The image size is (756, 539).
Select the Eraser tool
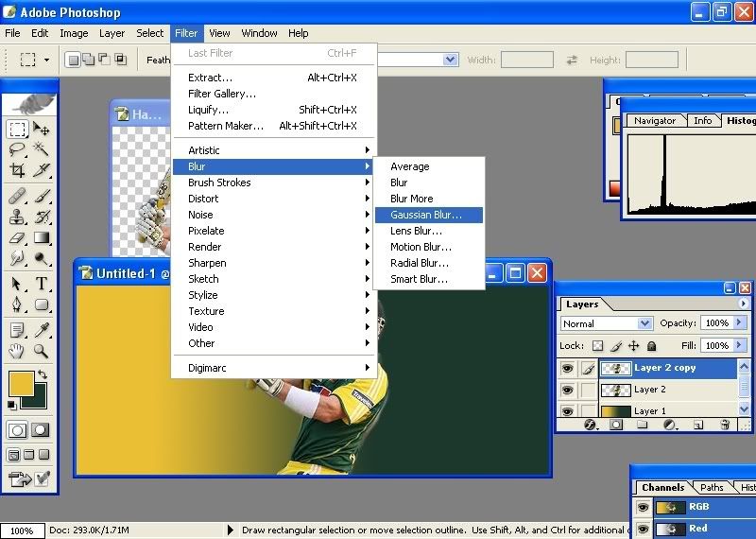click(x=18, y=237)
